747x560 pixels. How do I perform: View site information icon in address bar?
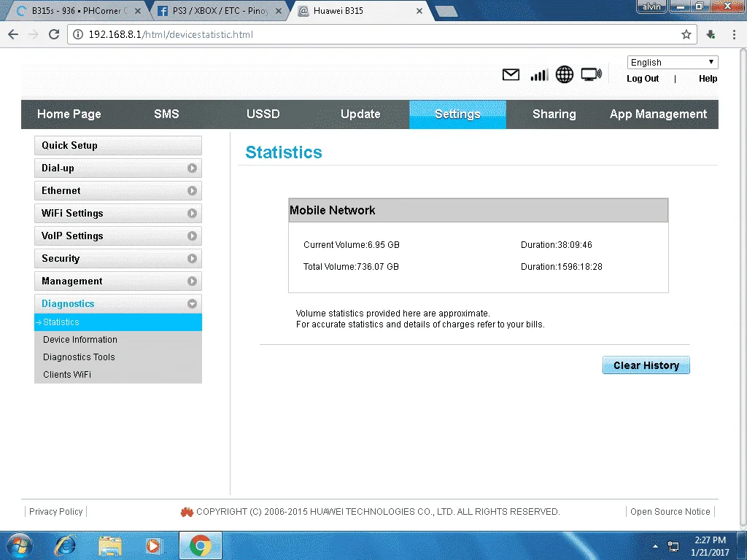point(77,34)
